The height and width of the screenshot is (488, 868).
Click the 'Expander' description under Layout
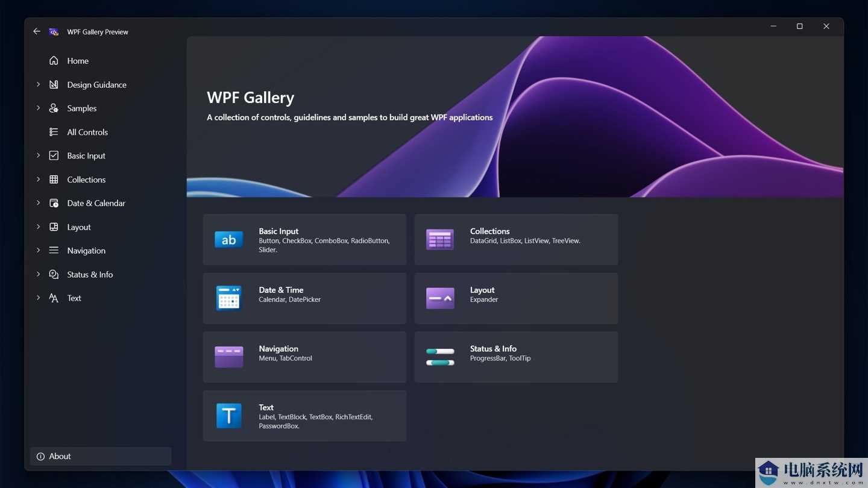click(x=484, y=299)
